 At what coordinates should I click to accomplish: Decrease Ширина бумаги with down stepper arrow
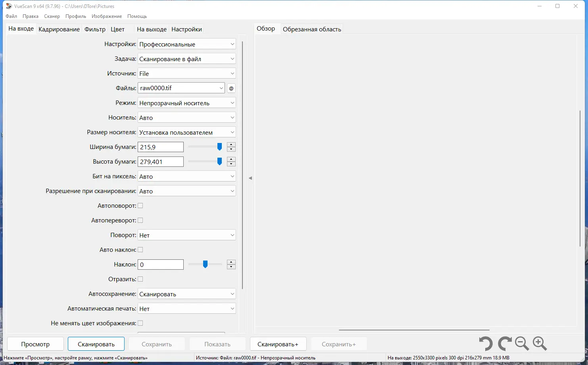tap(231, 149)
